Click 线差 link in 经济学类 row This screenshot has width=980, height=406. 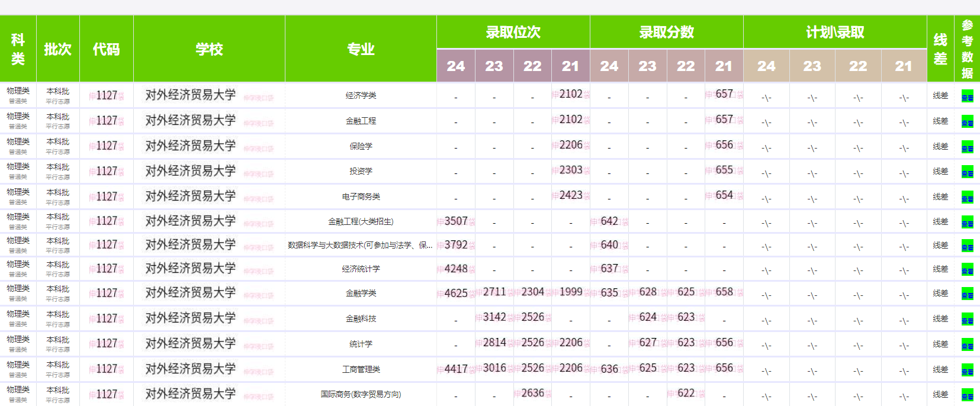point(940,95)
